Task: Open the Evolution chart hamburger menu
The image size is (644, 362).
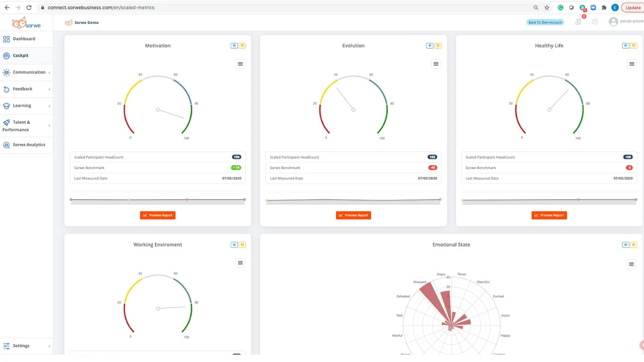Action: coord(436,64)
